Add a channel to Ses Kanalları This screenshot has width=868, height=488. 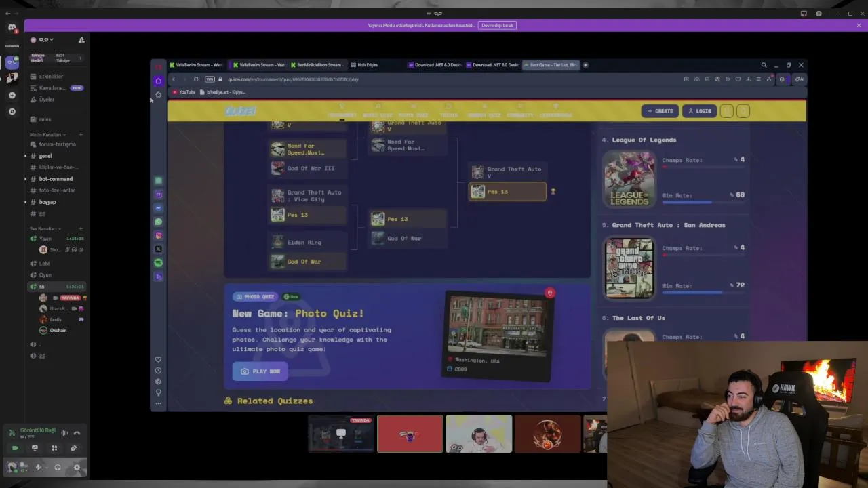[x=81, y=228]
